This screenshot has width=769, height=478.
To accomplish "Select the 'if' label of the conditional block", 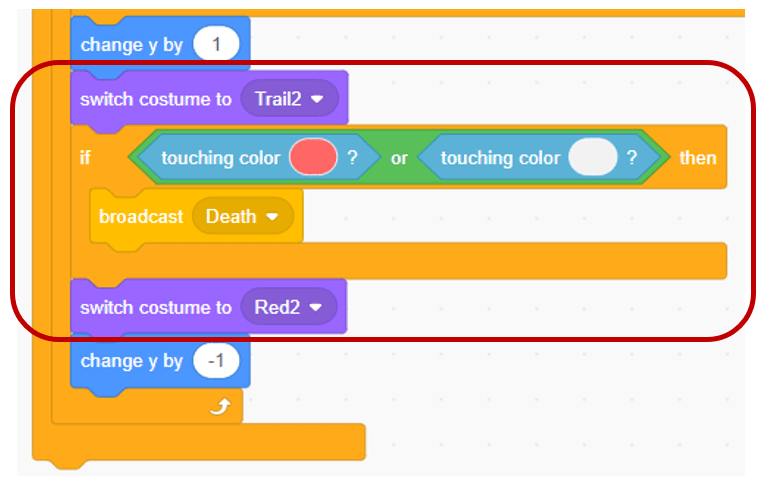I will (86, 158).
